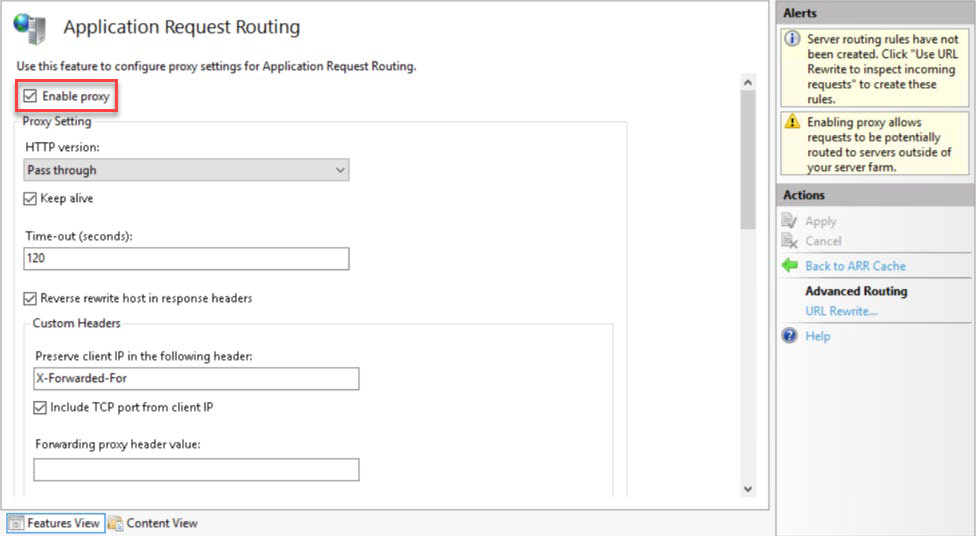Click the Time-out seconds input field
Viewport: 976px width, 536px height.
point(186,259)
